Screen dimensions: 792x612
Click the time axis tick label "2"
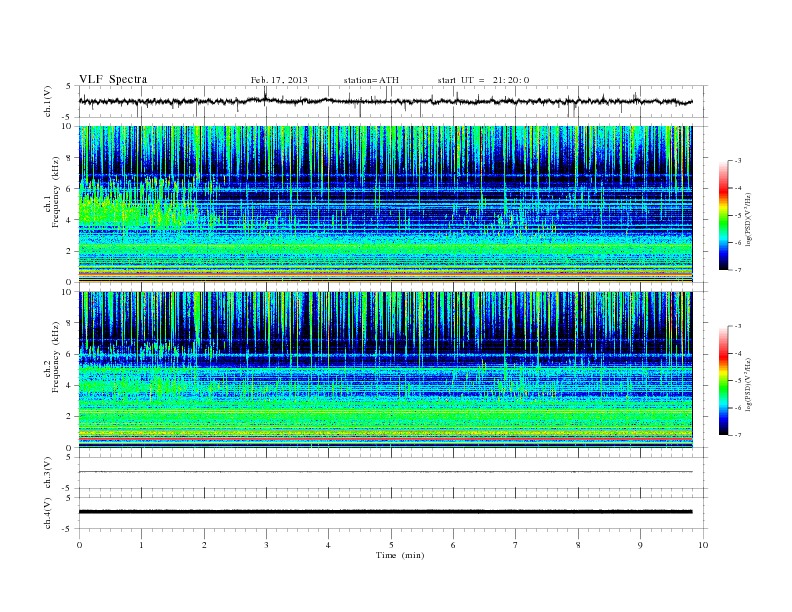204,545
